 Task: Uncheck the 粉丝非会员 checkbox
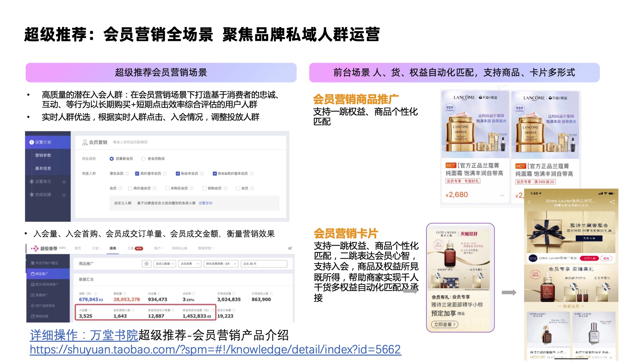178,173
